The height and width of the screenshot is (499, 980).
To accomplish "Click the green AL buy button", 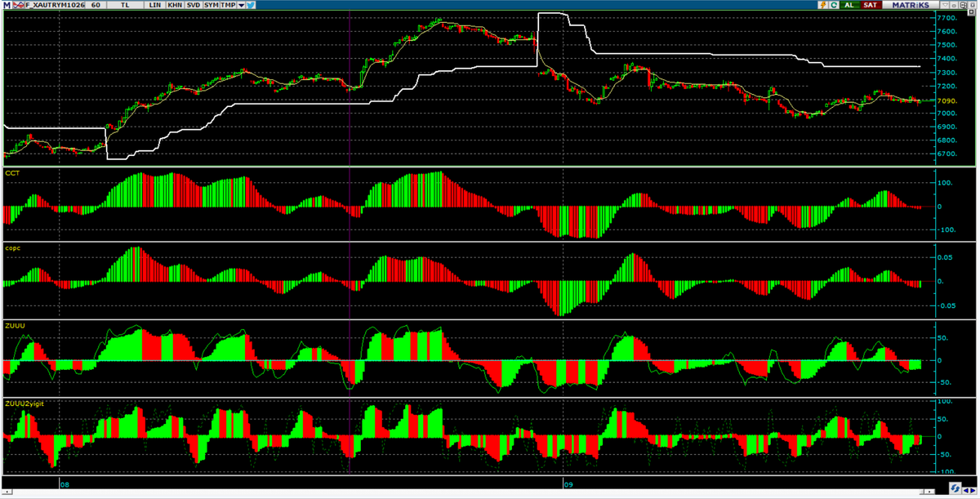I will [849, 5].
